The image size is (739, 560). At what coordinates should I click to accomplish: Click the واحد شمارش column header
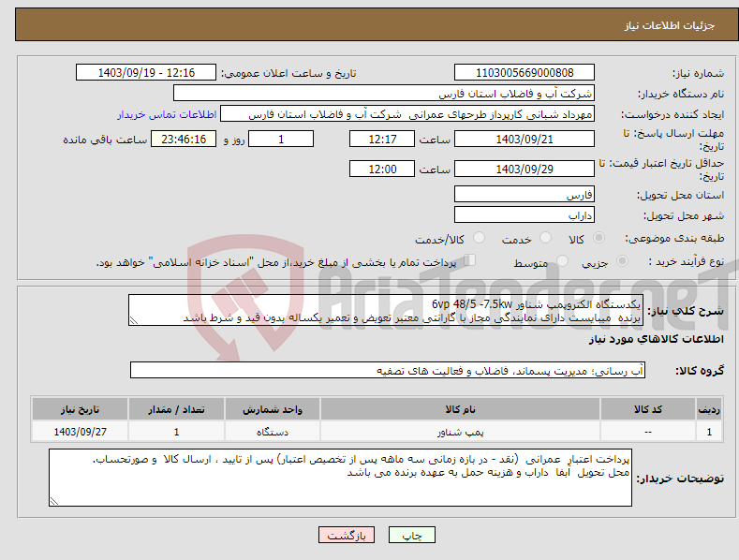click(273, 409)
